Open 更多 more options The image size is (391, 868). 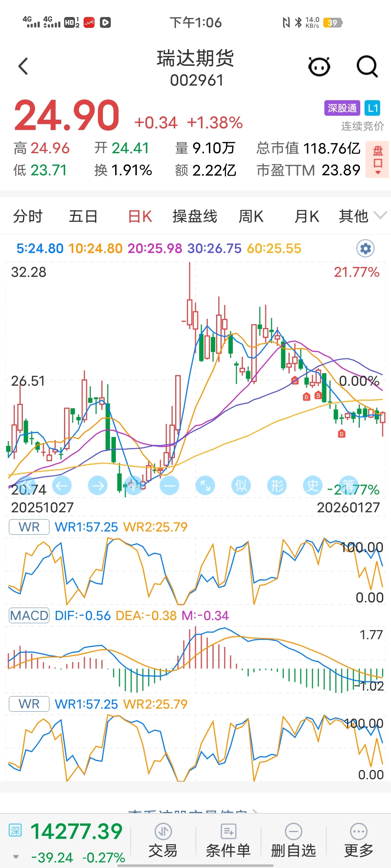[358, 841]
